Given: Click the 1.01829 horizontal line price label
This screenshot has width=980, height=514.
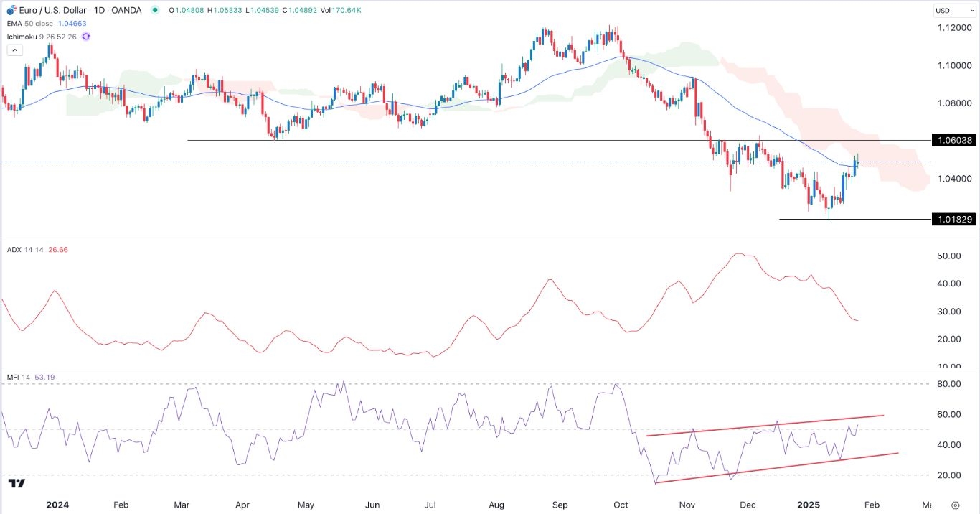Looking at the screenshot, I should tap(953, 219).
